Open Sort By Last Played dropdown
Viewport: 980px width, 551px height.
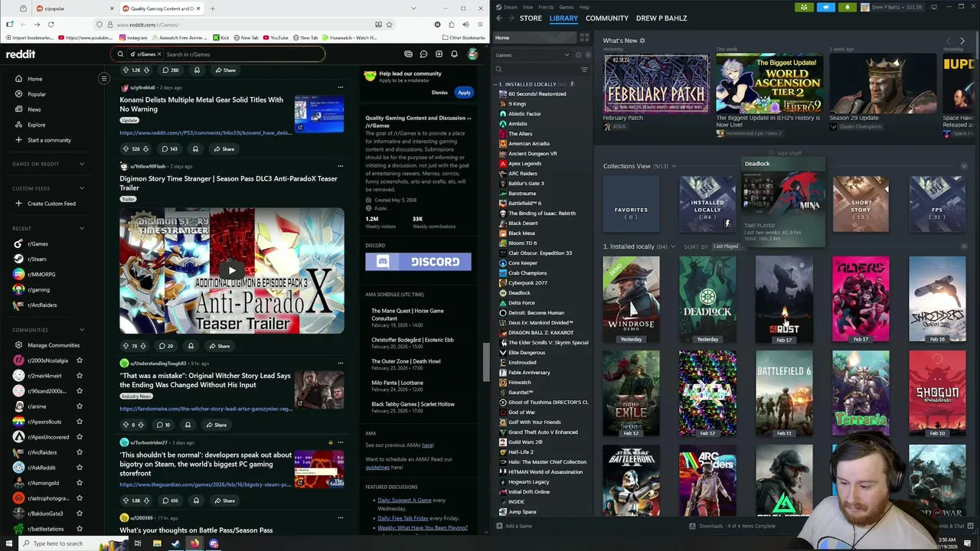(x=727, y=246)
